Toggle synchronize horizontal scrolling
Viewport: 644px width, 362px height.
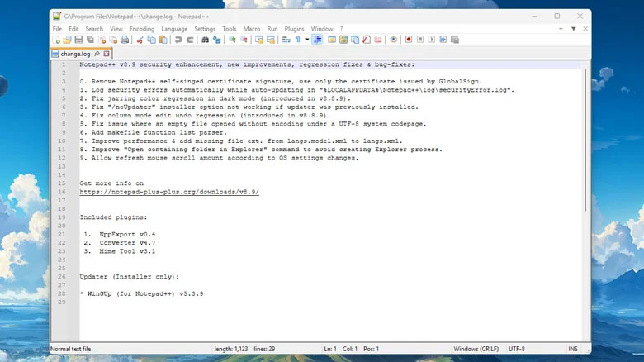point(271,40)
